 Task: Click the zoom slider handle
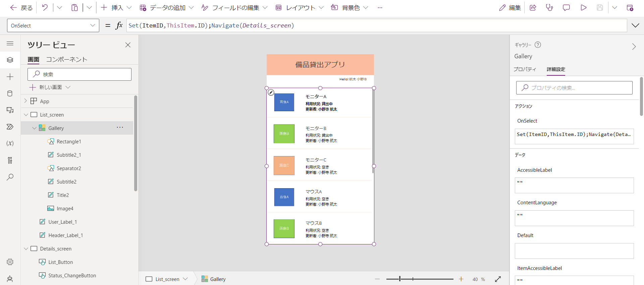coord(400,279)
